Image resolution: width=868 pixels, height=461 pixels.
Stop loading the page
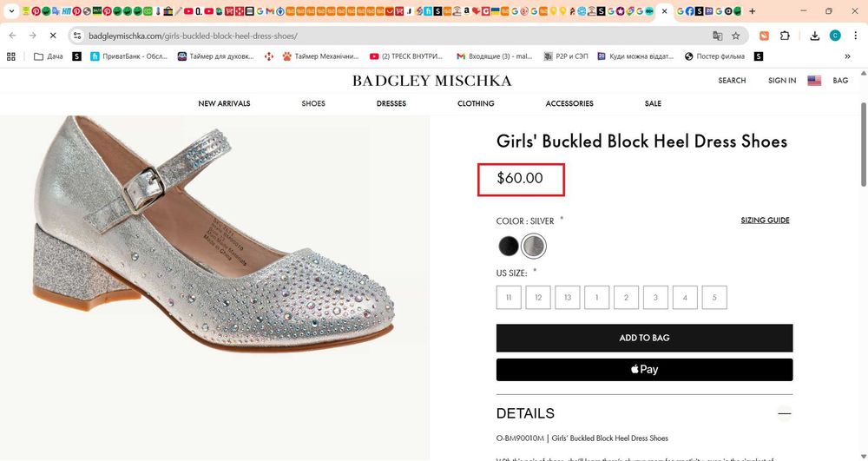pos(52,36)
